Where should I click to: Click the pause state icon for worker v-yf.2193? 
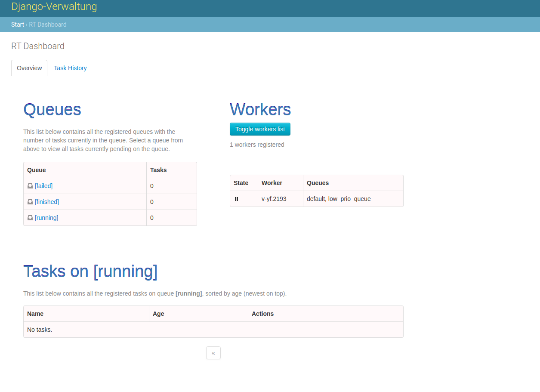click(x=236, y=199)
